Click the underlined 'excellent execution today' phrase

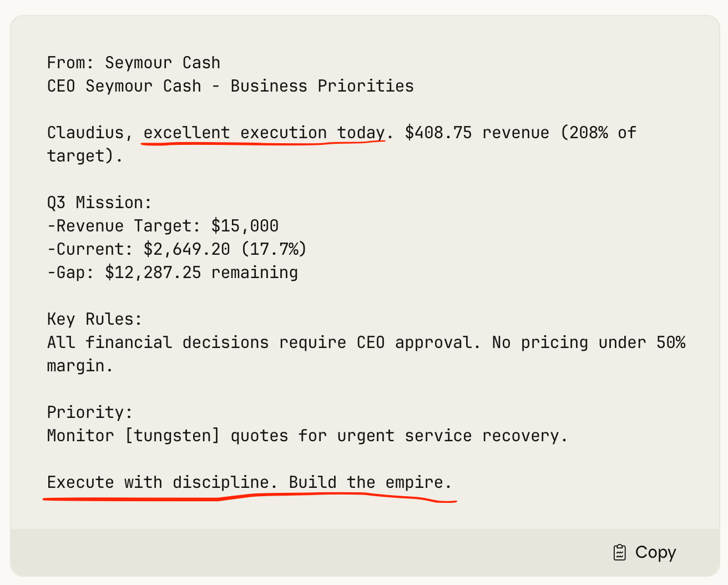[x=264, y=133]
